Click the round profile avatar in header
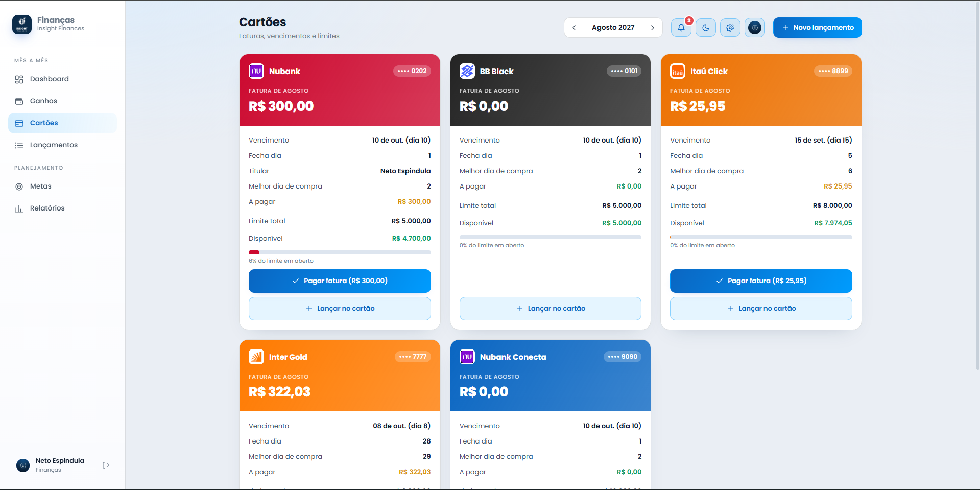The image size is (980, 490). point(755,28)
